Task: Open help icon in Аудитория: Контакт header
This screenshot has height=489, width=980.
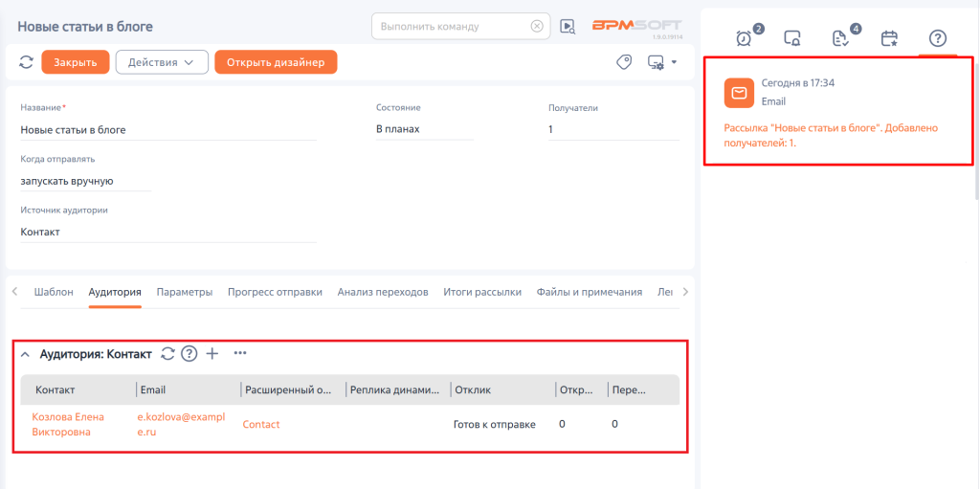Action: 189,354
